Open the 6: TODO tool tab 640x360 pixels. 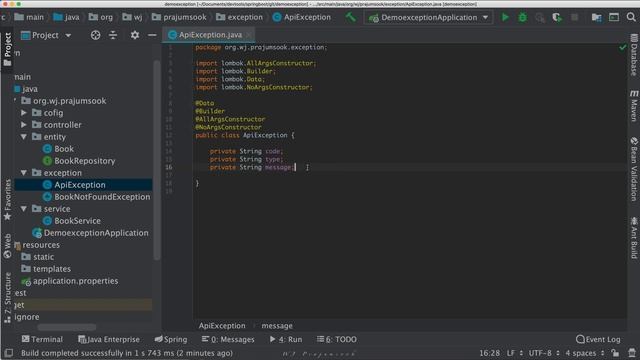337,339
